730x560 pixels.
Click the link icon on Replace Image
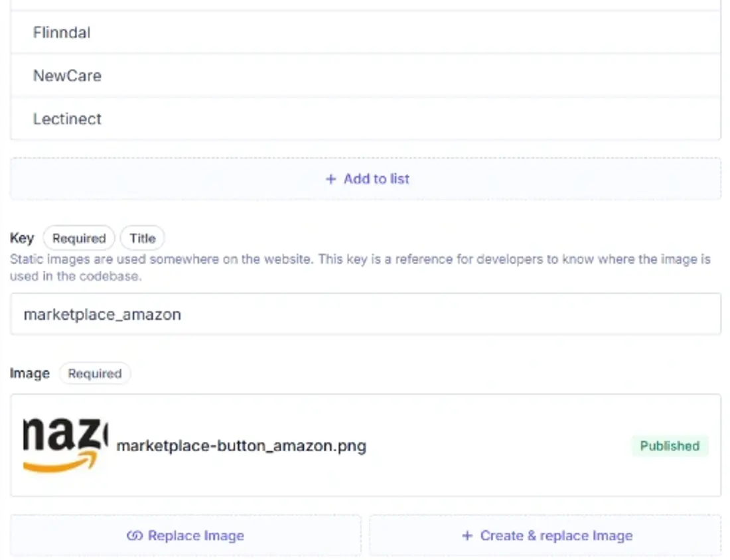click(135, 536)
